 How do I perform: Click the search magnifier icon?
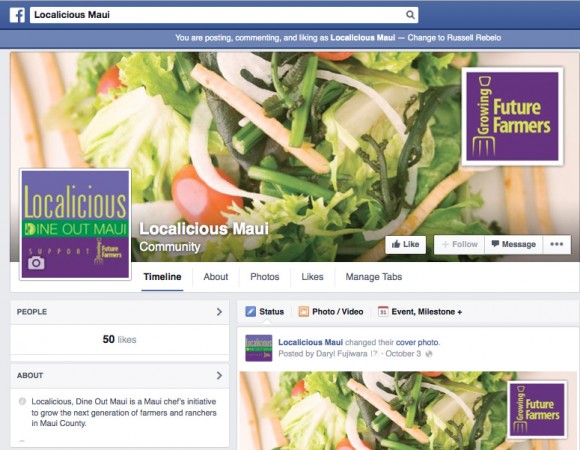click(x=410, y=15)
